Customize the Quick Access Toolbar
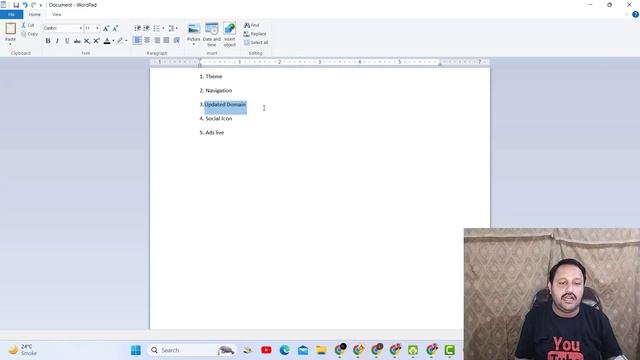640x360 pixels. point(41,5)
